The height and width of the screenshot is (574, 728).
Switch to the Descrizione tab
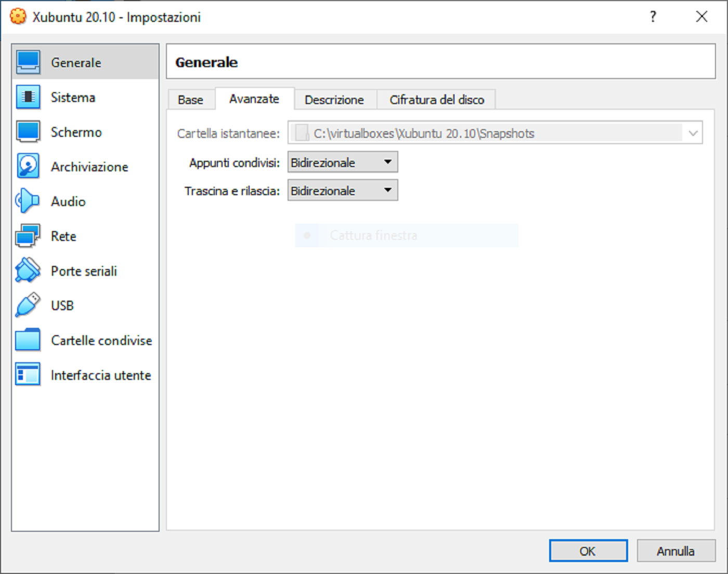pos(334,99)
